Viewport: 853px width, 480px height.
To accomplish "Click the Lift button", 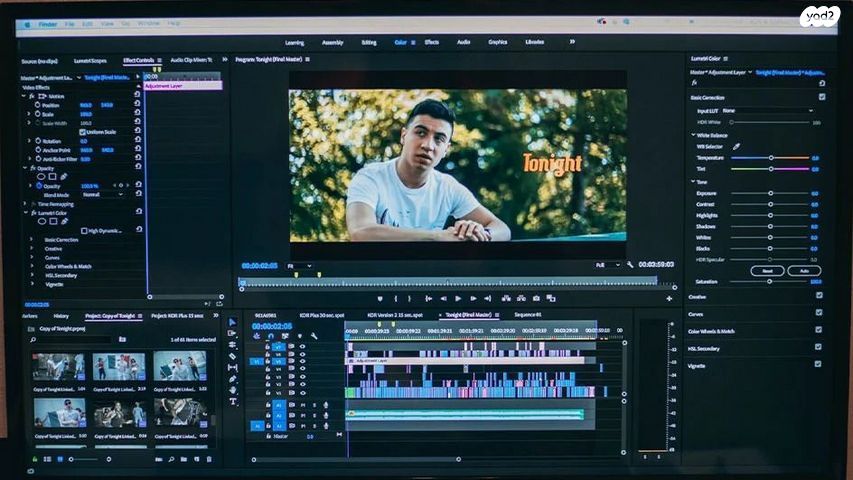I will [x=506, y=298].
